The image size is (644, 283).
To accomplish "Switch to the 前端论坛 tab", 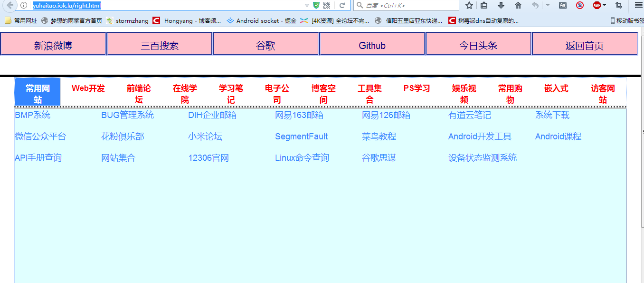I will [139, 94].
